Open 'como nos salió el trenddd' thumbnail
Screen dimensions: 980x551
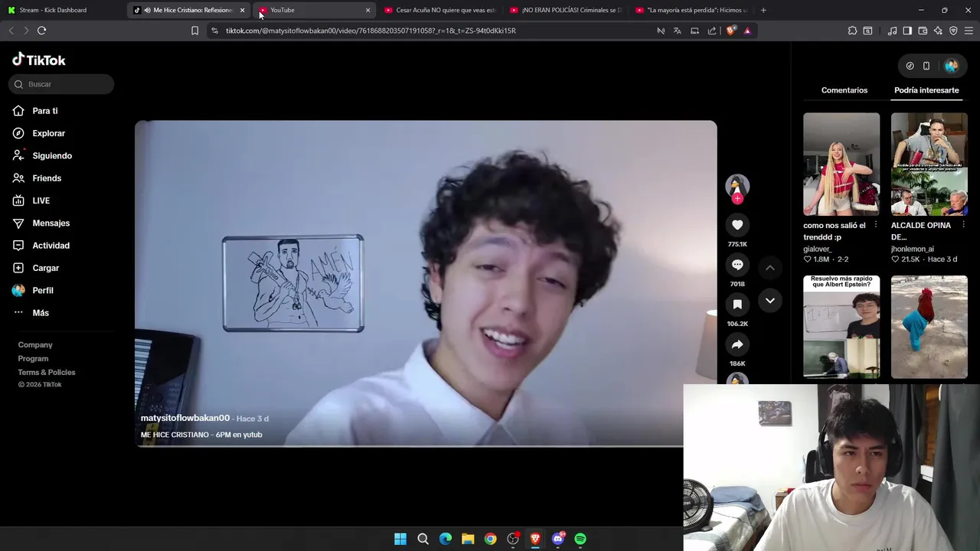coord(841,165)
